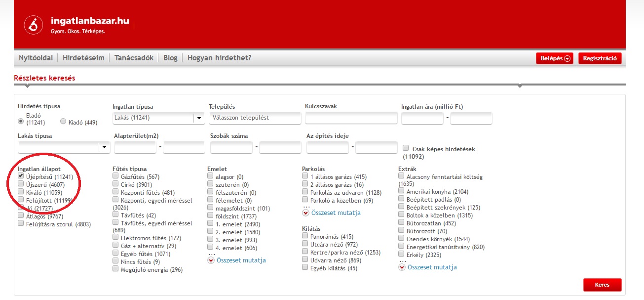Click the arrow icon on Belépés button

coord(567,58)
